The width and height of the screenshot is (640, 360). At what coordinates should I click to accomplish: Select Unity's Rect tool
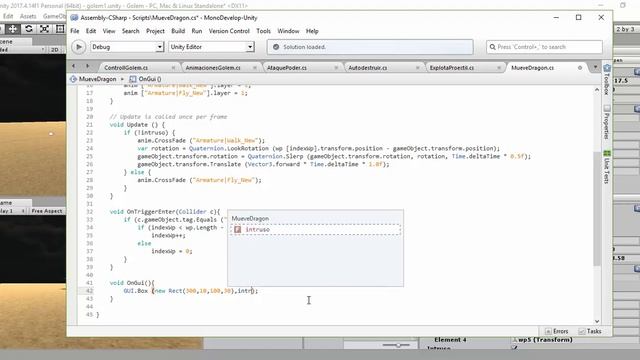coord(60,29)
